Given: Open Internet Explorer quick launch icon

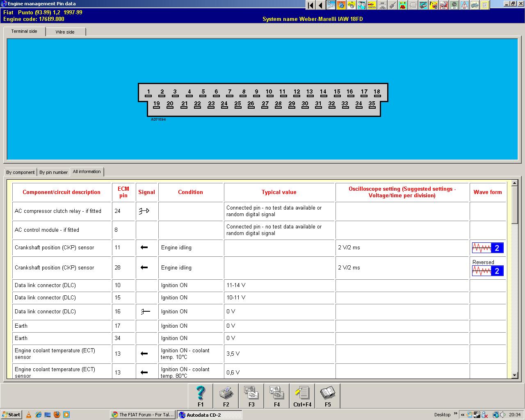Looking at the screenshot, I should coord(38,415).
